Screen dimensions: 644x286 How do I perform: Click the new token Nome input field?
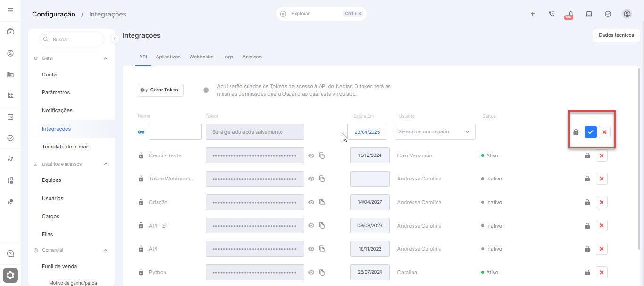(x=175, y=132)
